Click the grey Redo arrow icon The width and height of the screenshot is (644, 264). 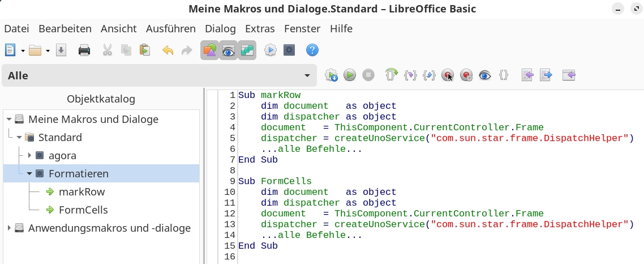coord(186,50)
